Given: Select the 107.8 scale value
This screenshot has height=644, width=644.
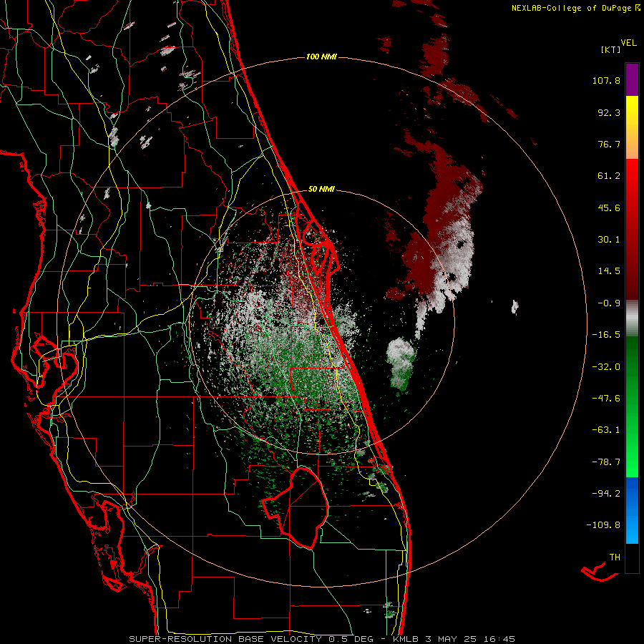Looking at the screenshot, I should [606, 80].
